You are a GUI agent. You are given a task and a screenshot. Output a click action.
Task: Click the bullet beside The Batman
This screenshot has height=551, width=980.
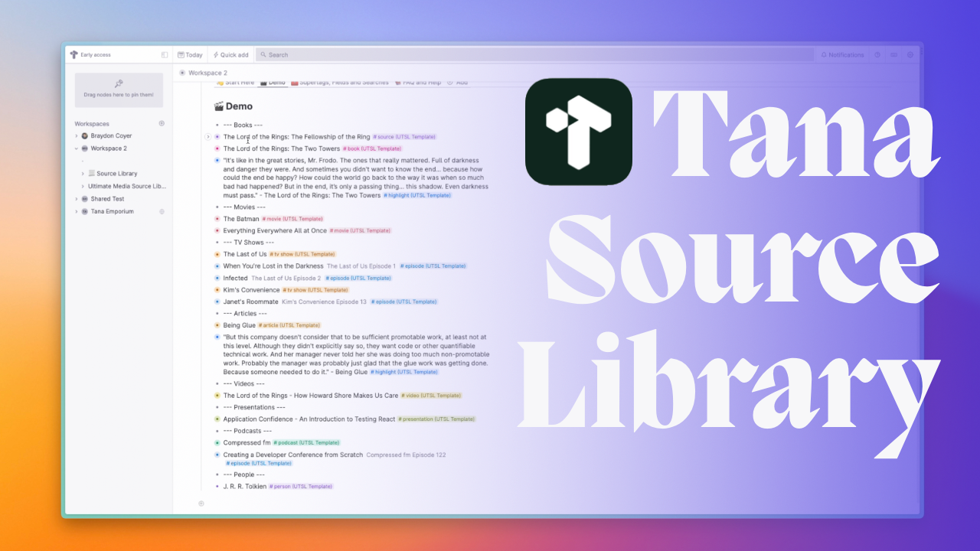[x=217, y=219]
